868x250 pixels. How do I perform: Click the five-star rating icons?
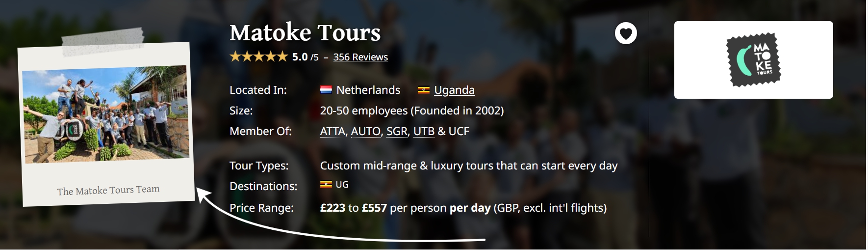(258, 57)
